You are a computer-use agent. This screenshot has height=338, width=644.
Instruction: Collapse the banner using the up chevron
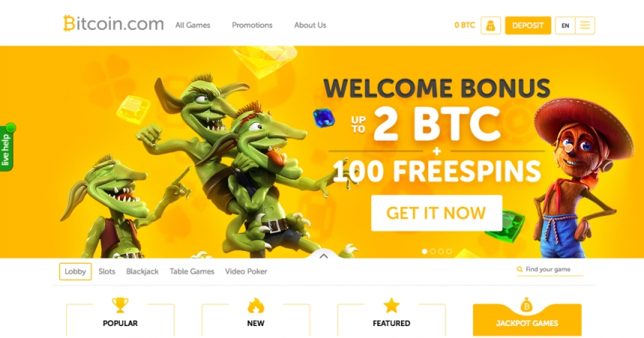tap(324, 256)
